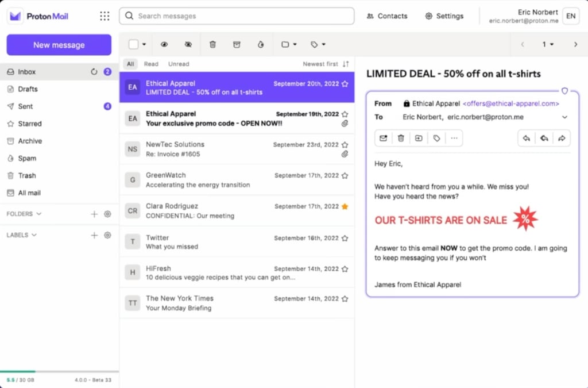Filter the list by Unread tab

179,64
